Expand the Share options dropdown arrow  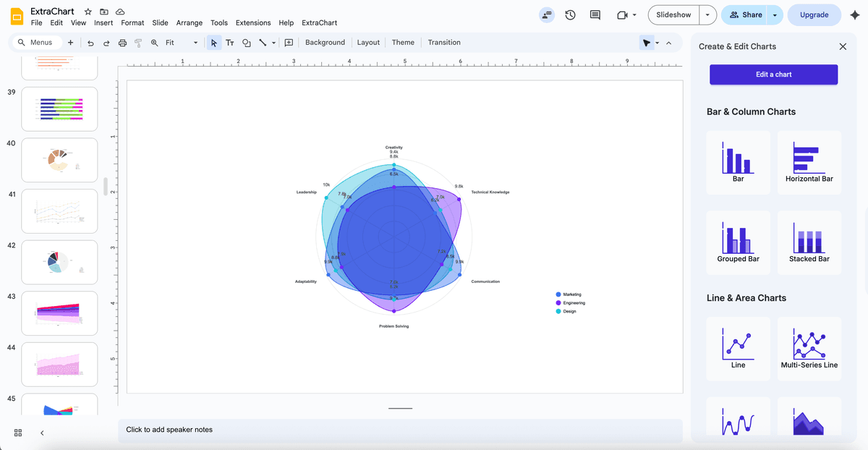pyautogui.click(x=775, y=14)
